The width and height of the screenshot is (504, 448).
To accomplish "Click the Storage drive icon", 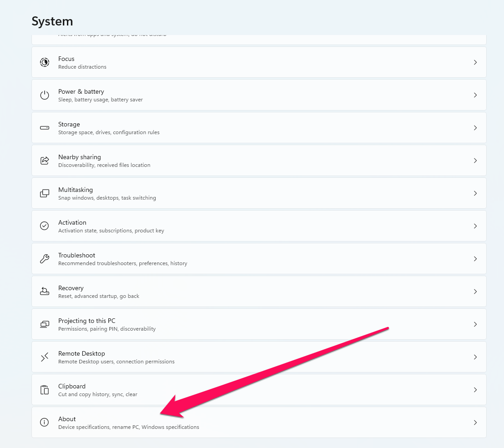I will [45, 128].
